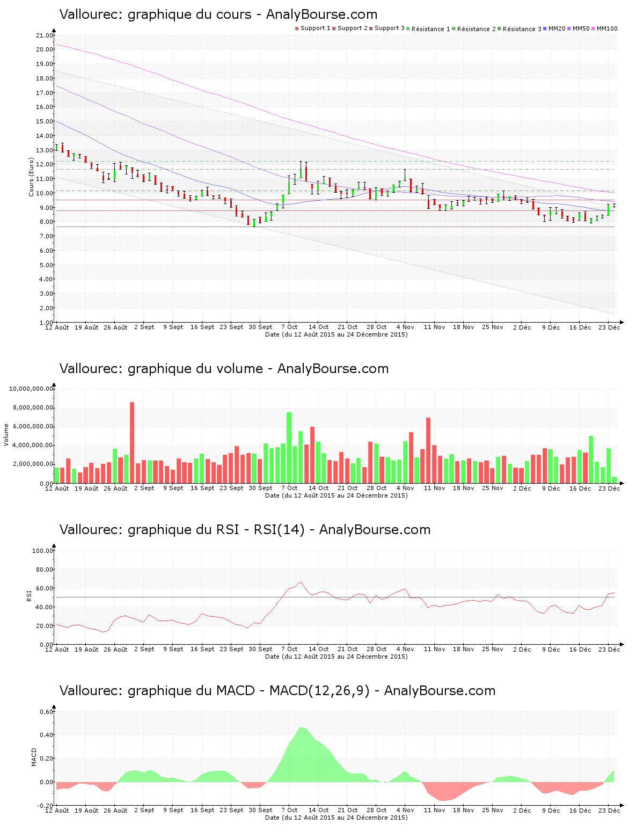Click the '-0.20' MACD axis value

tap(46, 806)
